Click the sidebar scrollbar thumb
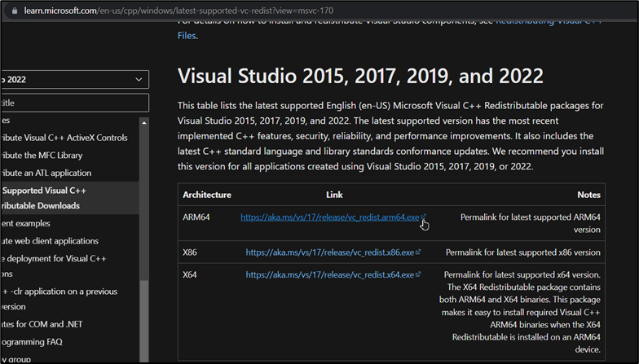Viewport: 639px width, 364px height. (143, 322)
